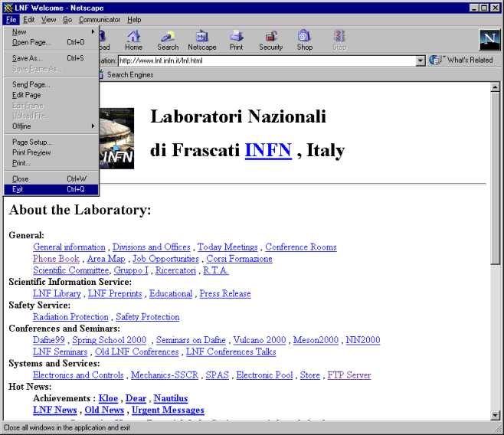504x435 pixels.
Task: Expand the New submenu
Action: click(51, 32)
